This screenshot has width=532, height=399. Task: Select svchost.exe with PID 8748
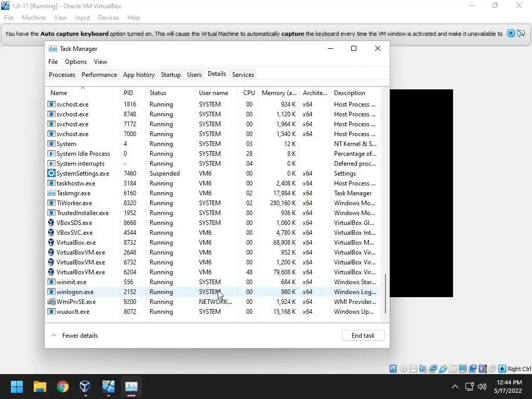click(x=213, y=114)
